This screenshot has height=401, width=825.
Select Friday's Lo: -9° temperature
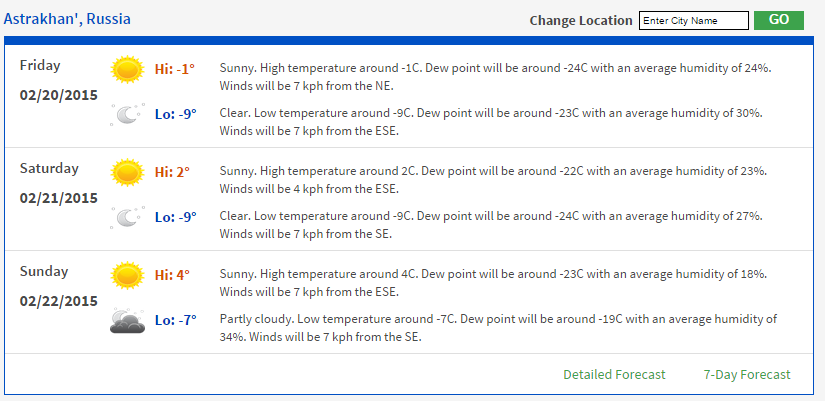pos(176,114)
